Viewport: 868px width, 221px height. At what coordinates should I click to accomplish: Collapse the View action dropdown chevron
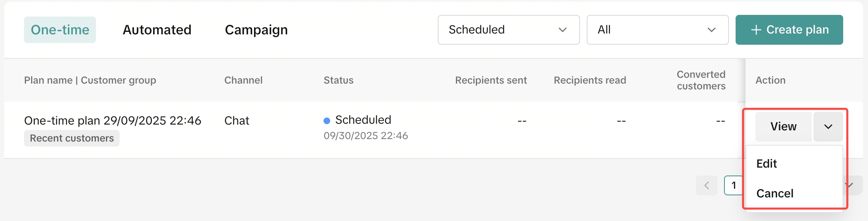tap(828, 127)
